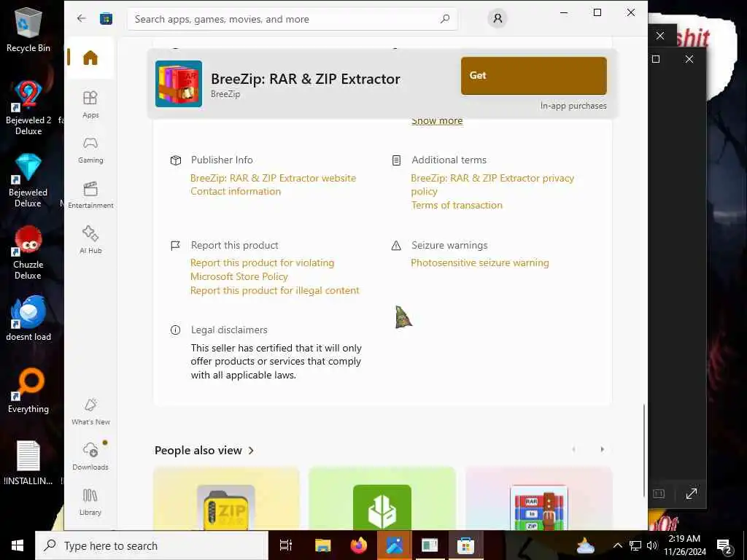Open volume control tray icon
Viewport: 747px width, 560px height.
[x=652, y=545]
